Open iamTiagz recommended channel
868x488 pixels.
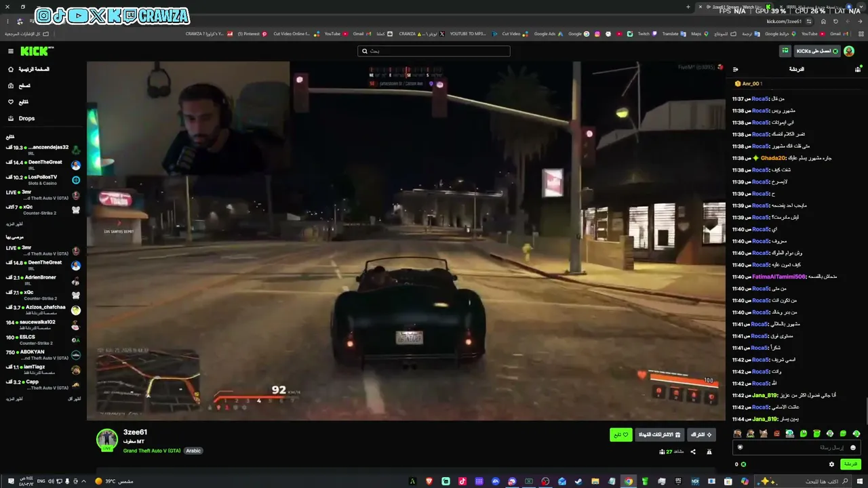tap(43, 369)
